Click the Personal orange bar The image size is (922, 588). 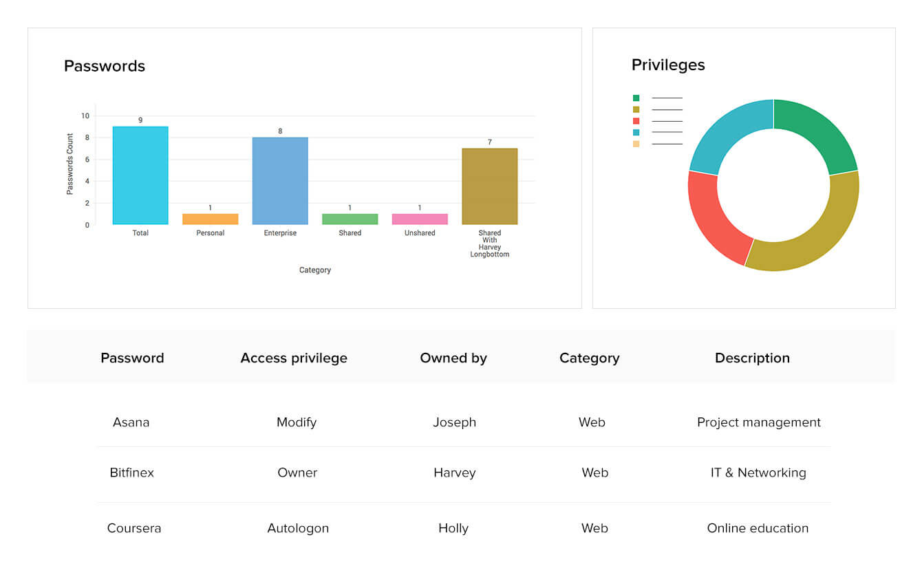pyautogui.click(x=211, y=219)
